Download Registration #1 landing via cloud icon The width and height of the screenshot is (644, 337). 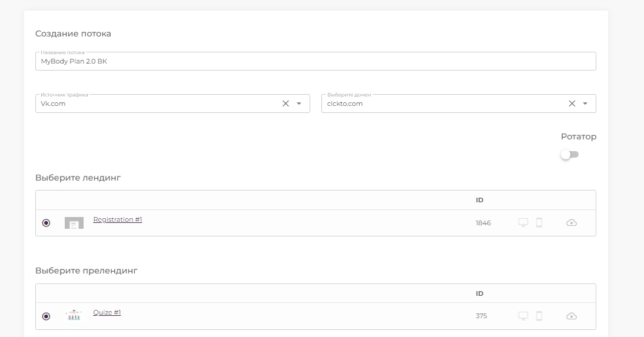tap(572, 223)
